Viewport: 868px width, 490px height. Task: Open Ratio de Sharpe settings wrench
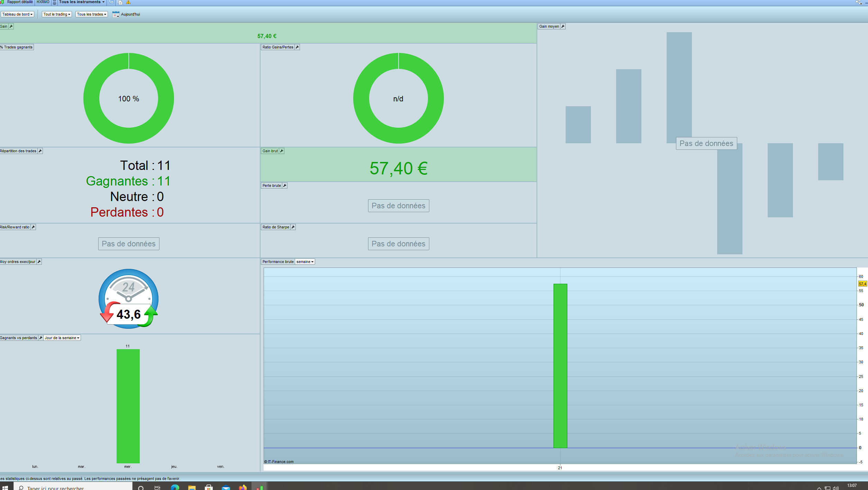pos(293,227)
